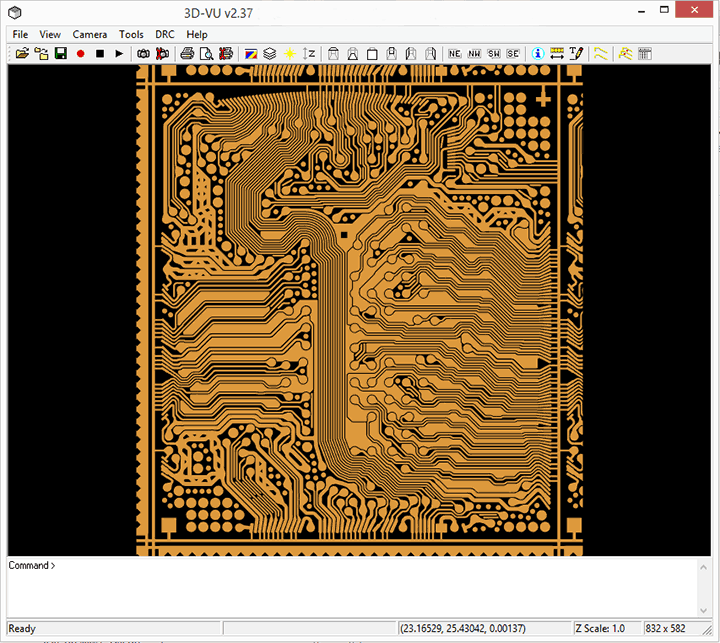Close the 3D-VU window
720x643 pixels.
[694, 10]
